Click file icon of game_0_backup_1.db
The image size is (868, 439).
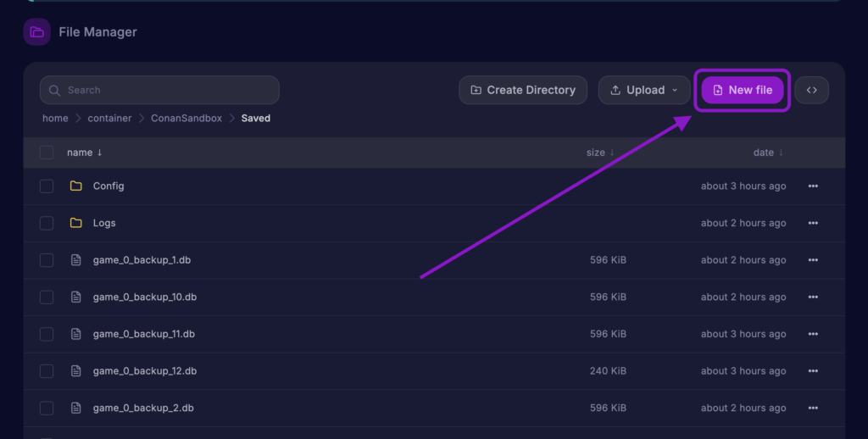(x=75, y=260)
